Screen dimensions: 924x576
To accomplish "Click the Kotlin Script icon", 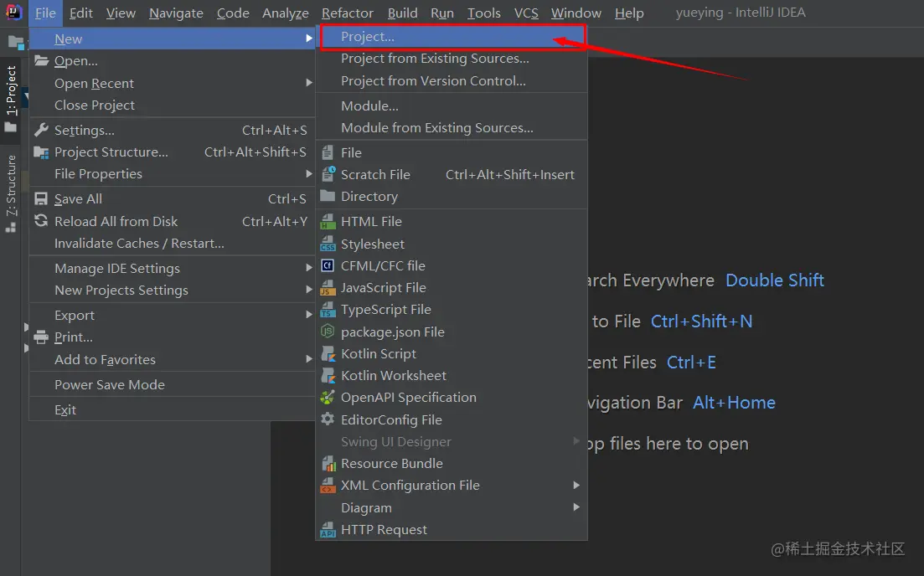I will click(328, 353).
